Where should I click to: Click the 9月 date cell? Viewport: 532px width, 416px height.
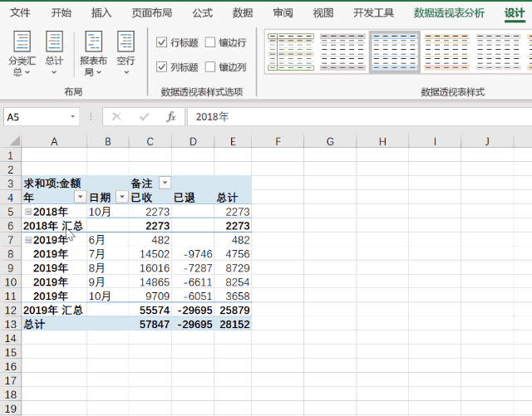[108, 282]
